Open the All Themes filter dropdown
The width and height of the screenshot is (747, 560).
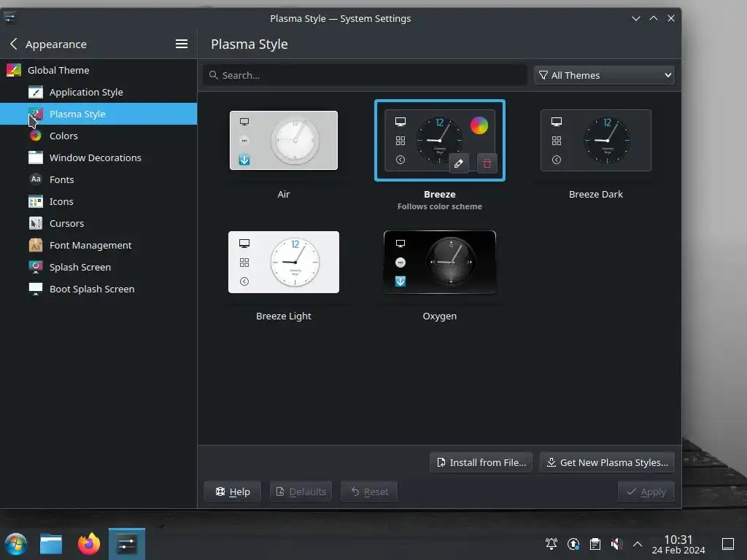(604, 75)
